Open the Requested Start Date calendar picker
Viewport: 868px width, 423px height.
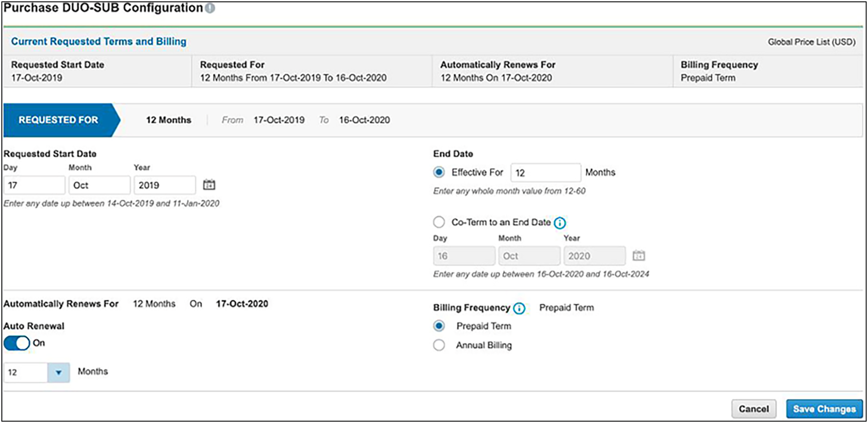click(x=209, y=184)
